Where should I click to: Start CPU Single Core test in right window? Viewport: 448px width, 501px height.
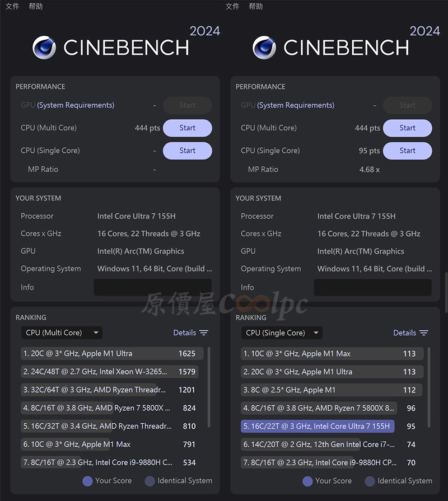[x=408, y=151]
